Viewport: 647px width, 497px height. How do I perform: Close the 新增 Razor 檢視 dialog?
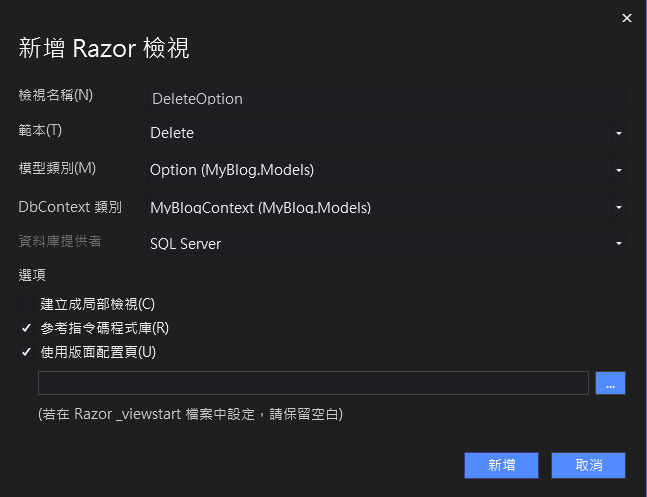(626, 18)
